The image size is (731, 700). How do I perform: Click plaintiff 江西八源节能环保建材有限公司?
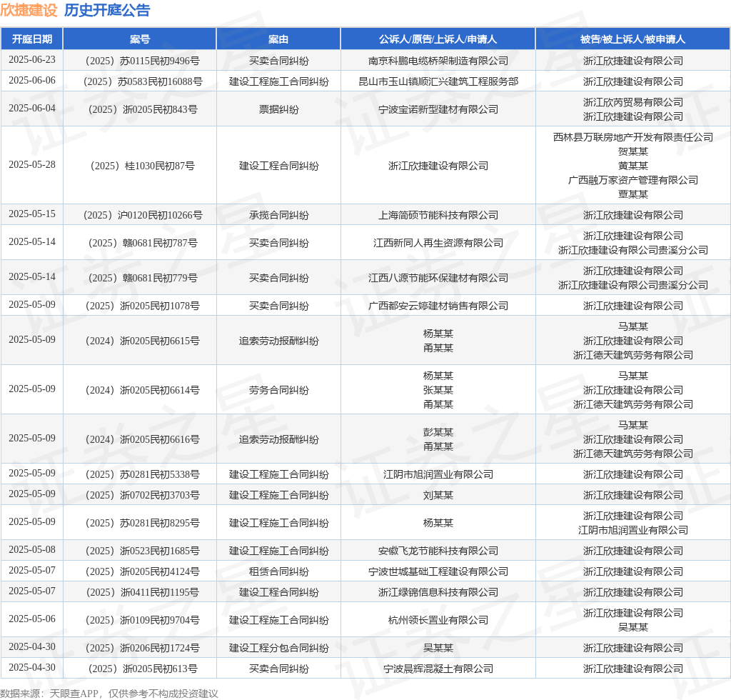438,278
